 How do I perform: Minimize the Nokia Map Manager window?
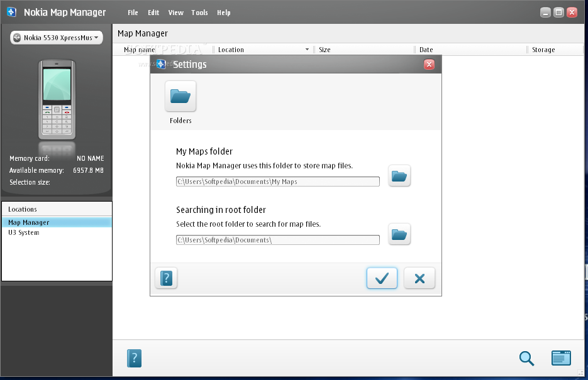545,13
